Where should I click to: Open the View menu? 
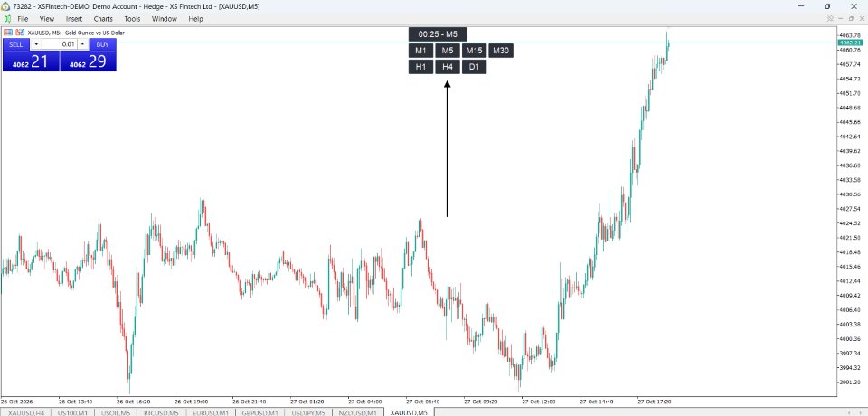click(x=47, y=19)
